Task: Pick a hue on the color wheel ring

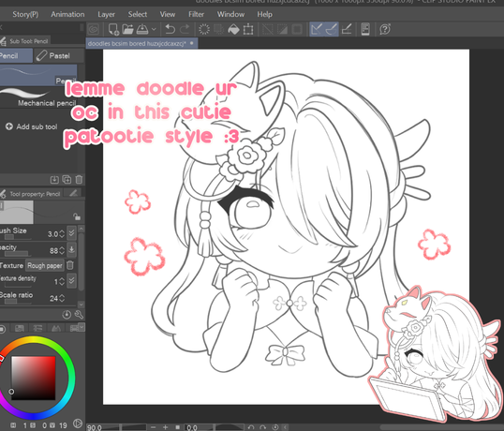Action: pos(34,378)
